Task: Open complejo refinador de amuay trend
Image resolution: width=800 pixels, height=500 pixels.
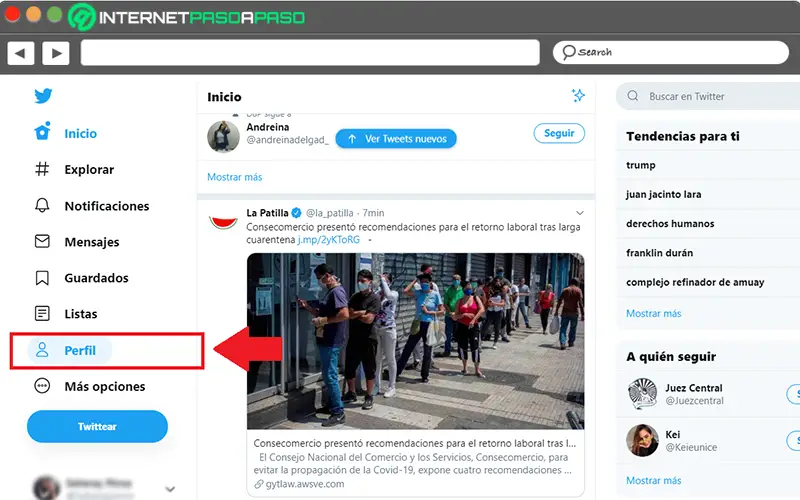Action: pos(695,282)
